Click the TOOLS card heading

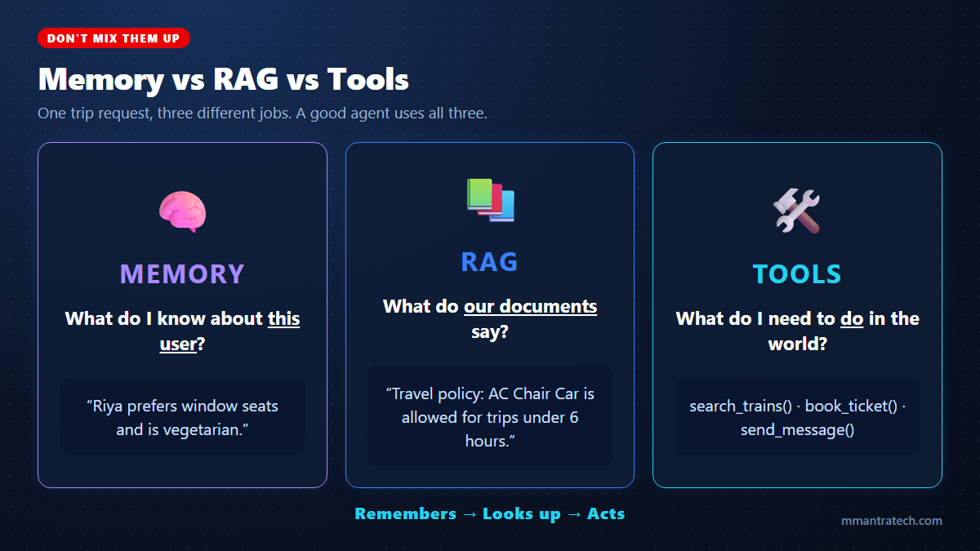pos(797,273)
